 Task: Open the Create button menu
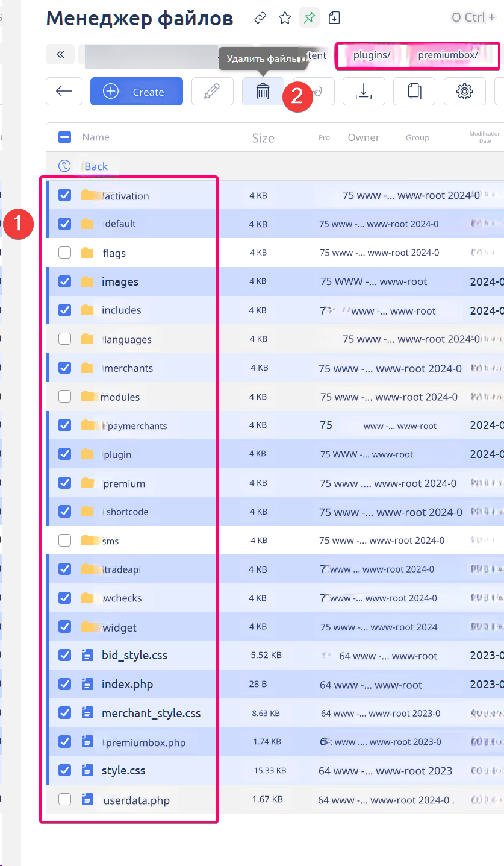(137, 92)
